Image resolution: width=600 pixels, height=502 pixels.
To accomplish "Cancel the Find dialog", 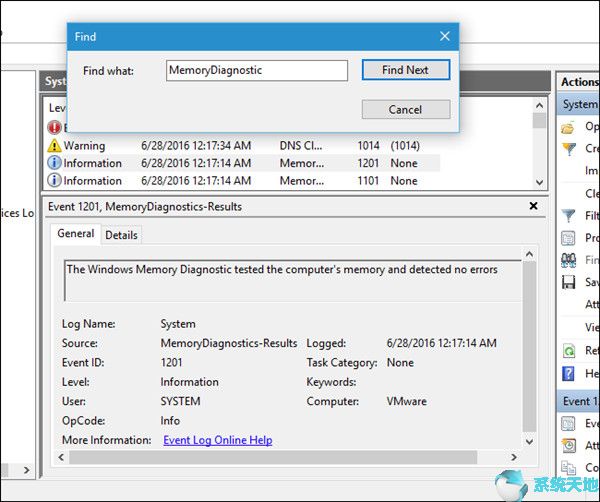I will pos(406,110).
